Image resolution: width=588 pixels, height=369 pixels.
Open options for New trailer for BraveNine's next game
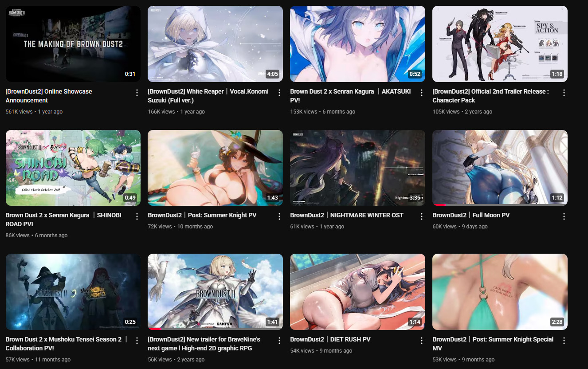pyautogui.click(x=279, y=341)
